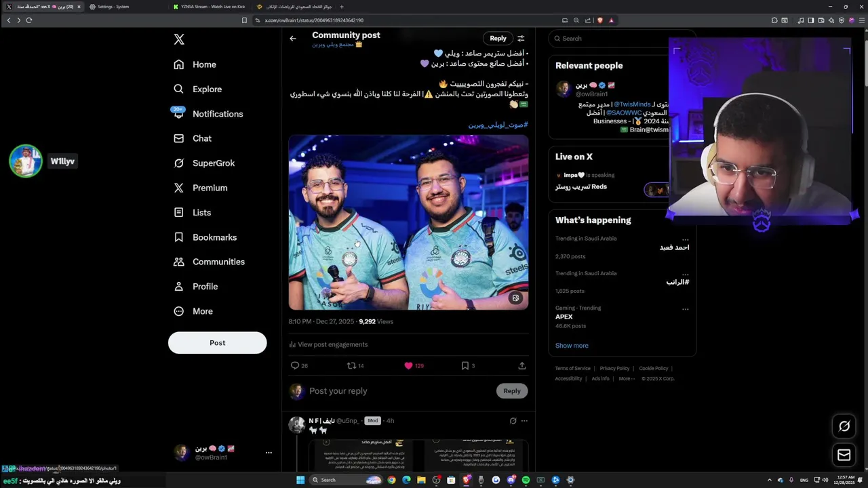Image resolution: width=868 pixels, height=488 pixels.
Task: Open the Grok floating button
Action: pyautogui.click(x=844, y=426)
